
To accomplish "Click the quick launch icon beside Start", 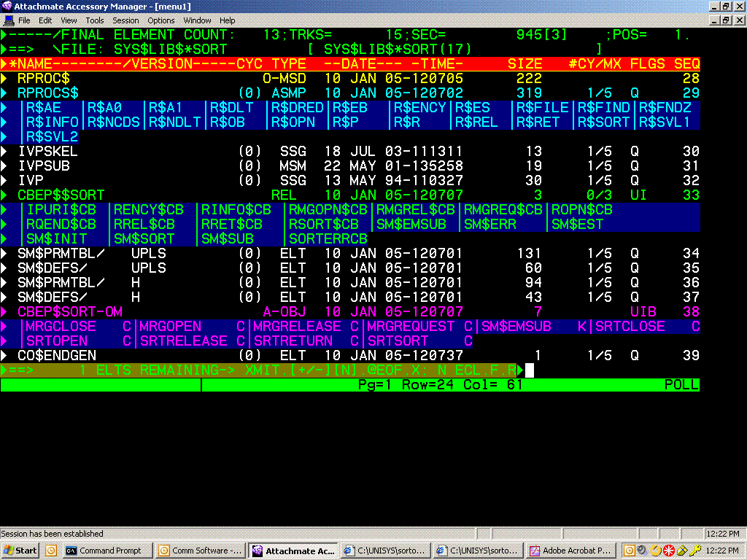I will 51,551.
